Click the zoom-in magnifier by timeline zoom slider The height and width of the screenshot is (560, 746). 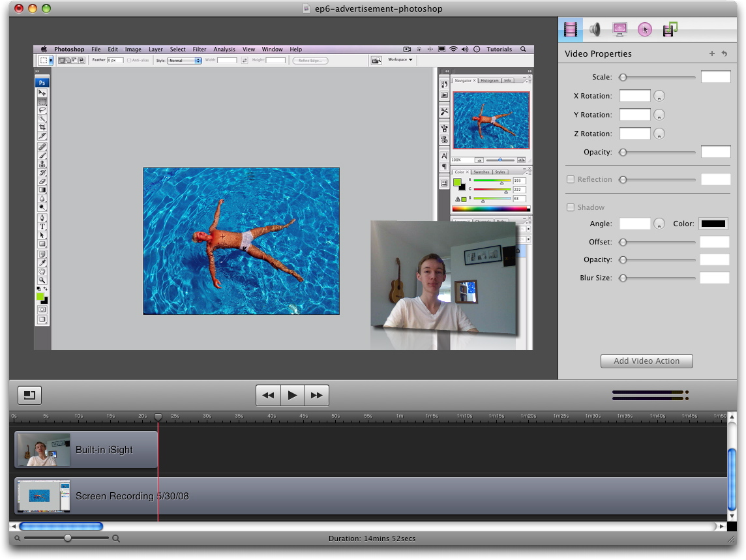(x=116, y=538)
